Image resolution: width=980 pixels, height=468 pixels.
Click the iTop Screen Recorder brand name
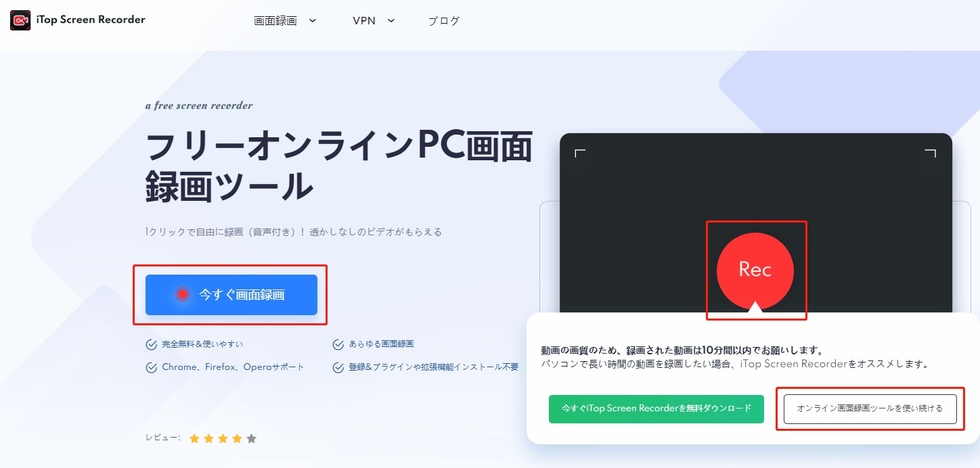coord(92,20)
